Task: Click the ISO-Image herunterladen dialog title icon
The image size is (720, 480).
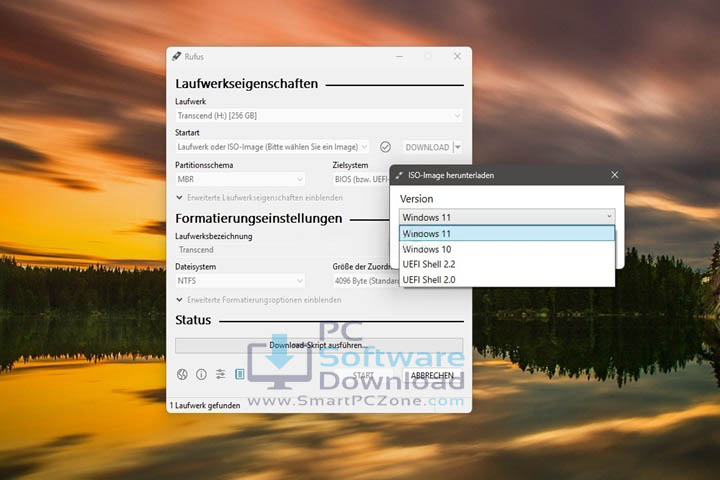Action: coord(399,175)
